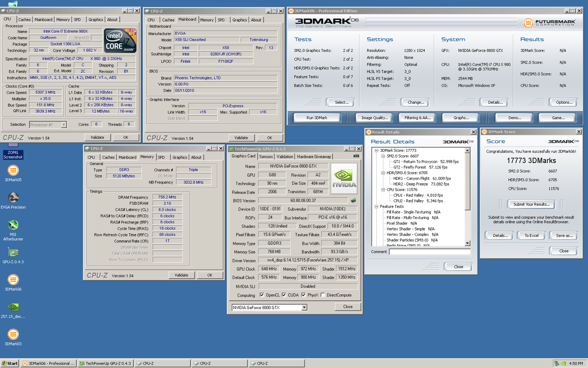Click the GPU-Z window title bar icon
This screenshot has height=368, width=588.
click(x=232, y=149)
